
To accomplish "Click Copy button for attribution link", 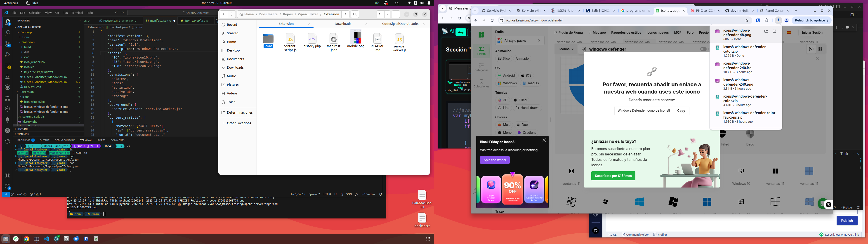I will coord(681,110).
